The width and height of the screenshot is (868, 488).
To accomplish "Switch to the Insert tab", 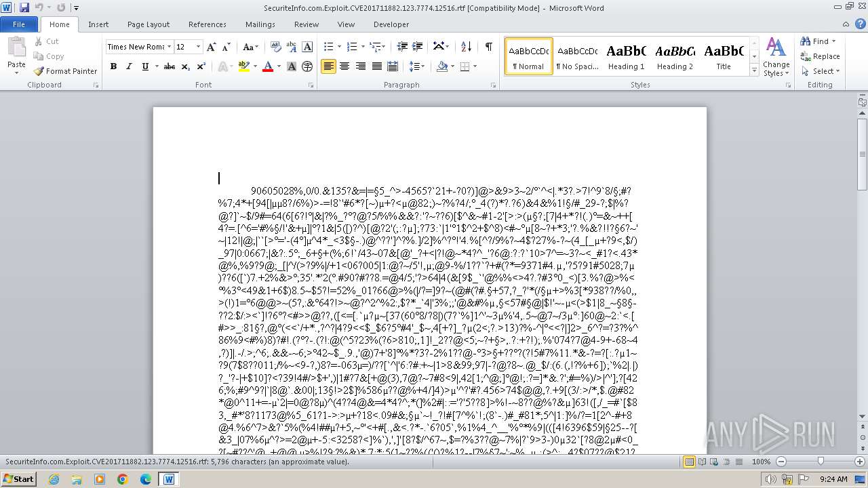I will tap(98, 24).
